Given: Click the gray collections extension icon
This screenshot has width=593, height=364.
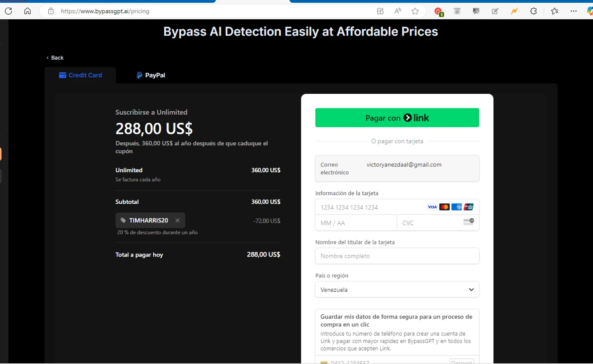Looking at the screenshot, I should tap(457, 11).
